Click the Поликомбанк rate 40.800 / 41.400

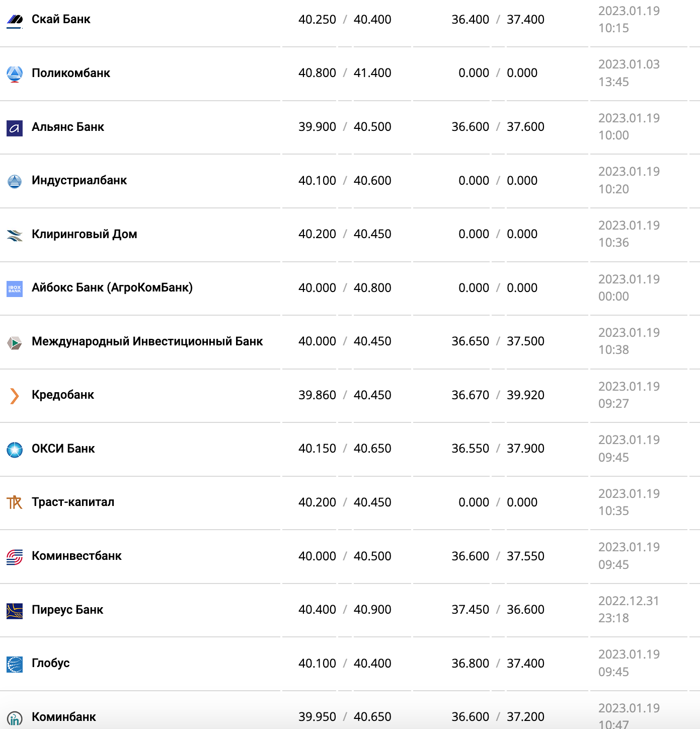345,73
